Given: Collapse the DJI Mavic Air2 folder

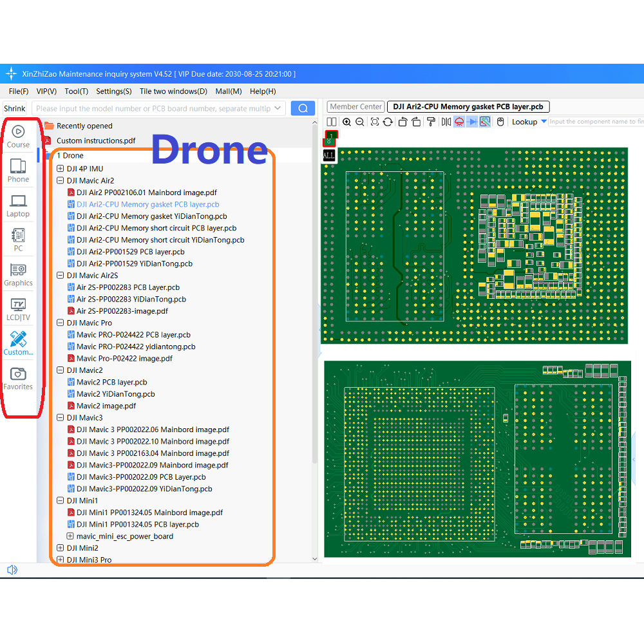Looking at the screenshot, I should (x=60, y=180).
